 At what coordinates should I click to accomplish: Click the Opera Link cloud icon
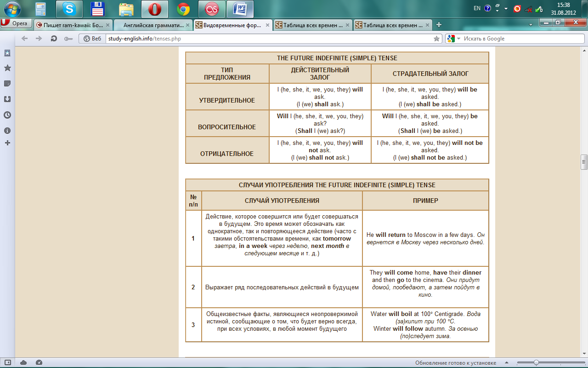(x=23, y=362)
